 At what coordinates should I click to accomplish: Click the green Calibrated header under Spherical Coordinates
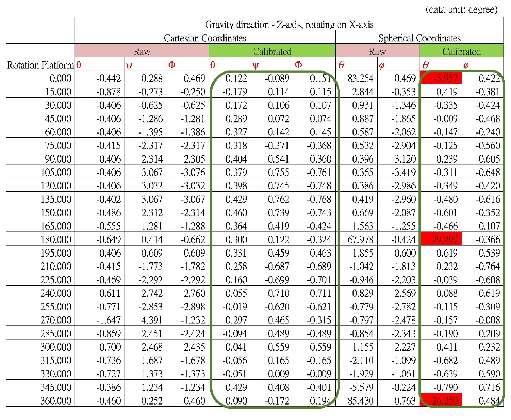click(x=461, y=51)
